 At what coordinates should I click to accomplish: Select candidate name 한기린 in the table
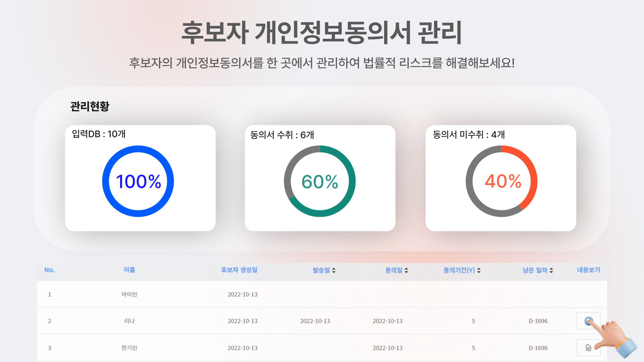click(x=129, y=348)
